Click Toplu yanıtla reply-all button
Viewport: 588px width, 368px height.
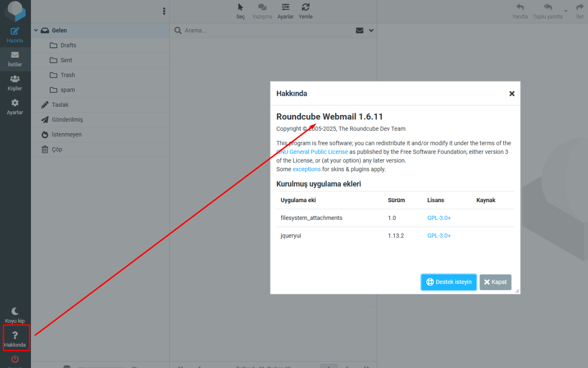pos(548,11)
